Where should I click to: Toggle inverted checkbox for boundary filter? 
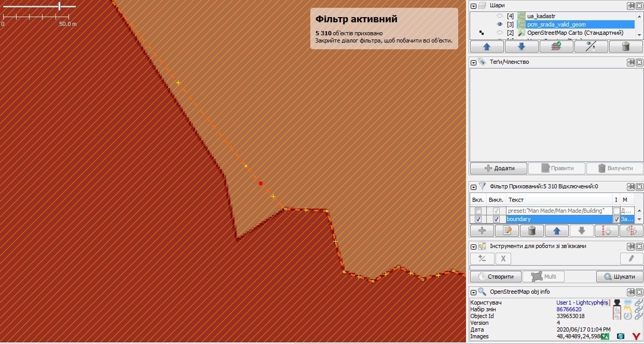tap(616, 219)
